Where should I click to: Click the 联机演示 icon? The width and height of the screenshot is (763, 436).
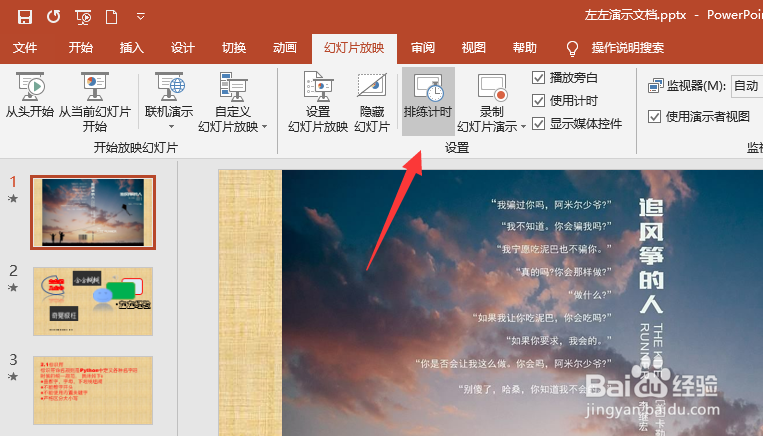pos(169,88)
